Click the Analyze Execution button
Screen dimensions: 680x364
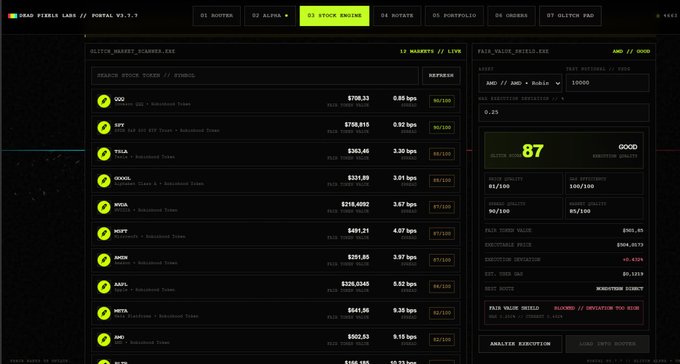tap(520, 344)
